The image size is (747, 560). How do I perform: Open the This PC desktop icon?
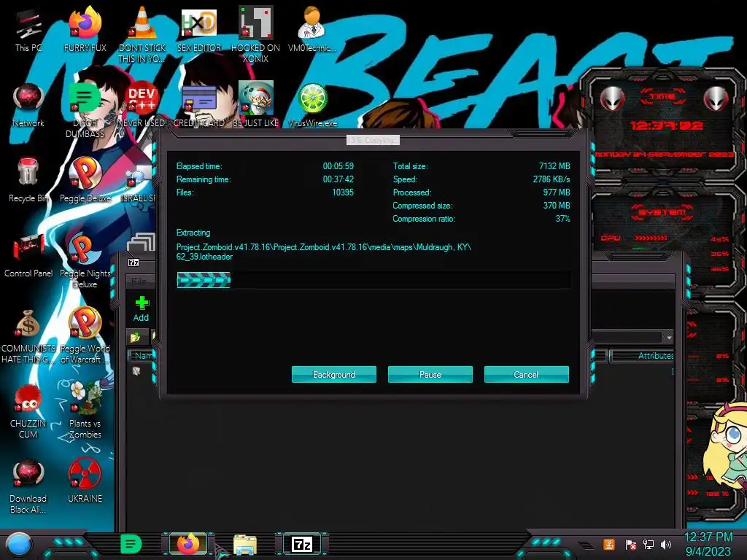pyautogui.click(x=28, y=29)
